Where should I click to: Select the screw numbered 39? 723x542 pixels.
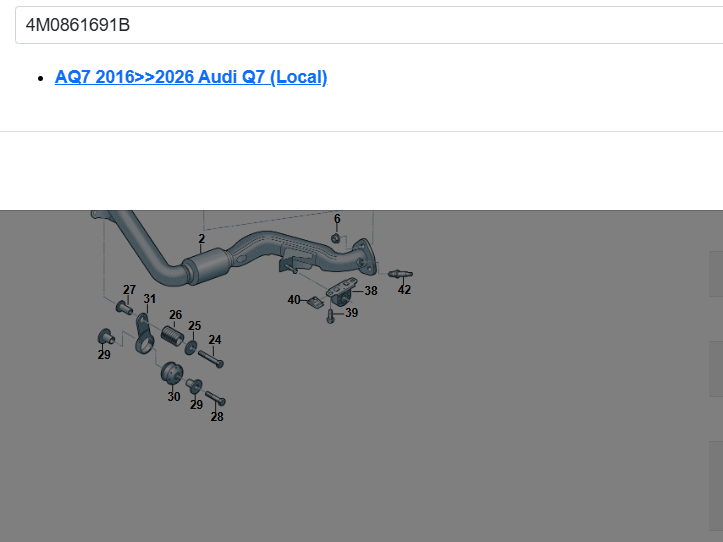(x=329, y=317)
